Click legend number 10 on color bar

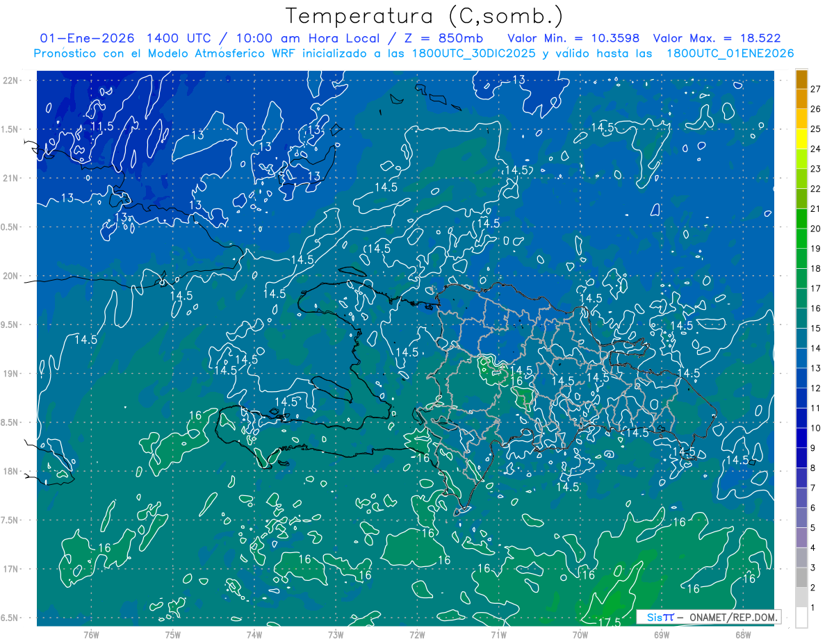click(x=815, y=429)
